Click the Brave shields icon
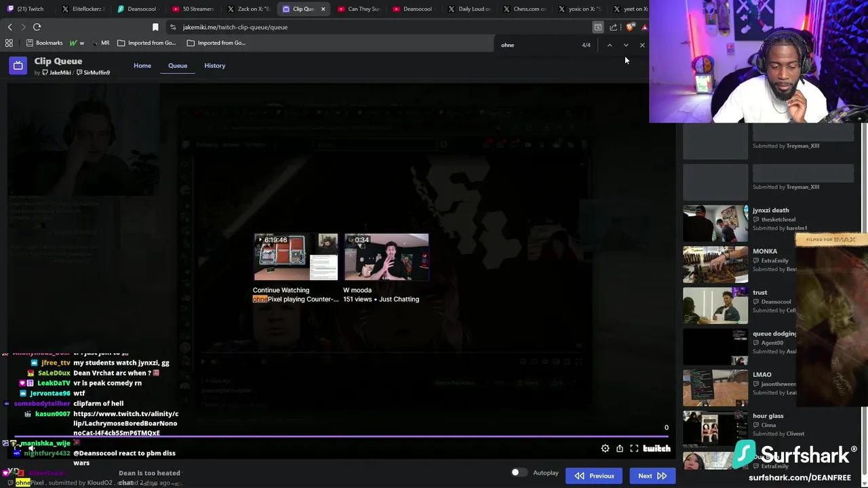Viewport: 868px width, 488px height. click(630, 27)
